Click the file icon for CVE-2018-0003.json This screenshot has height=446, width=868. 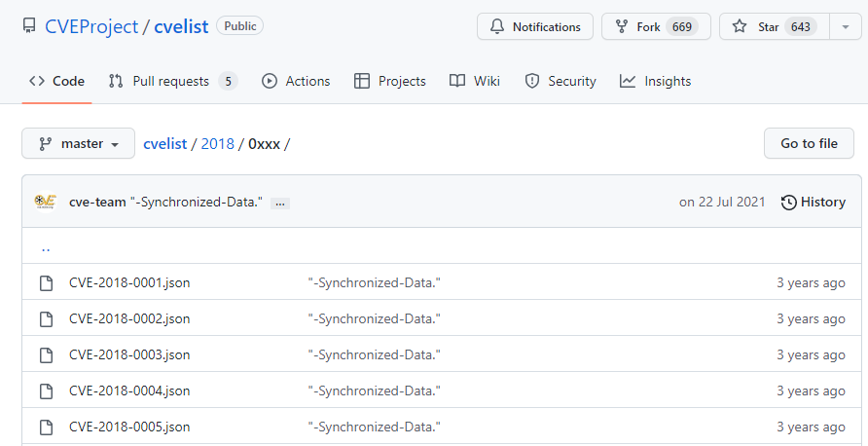tap(47, 355)
